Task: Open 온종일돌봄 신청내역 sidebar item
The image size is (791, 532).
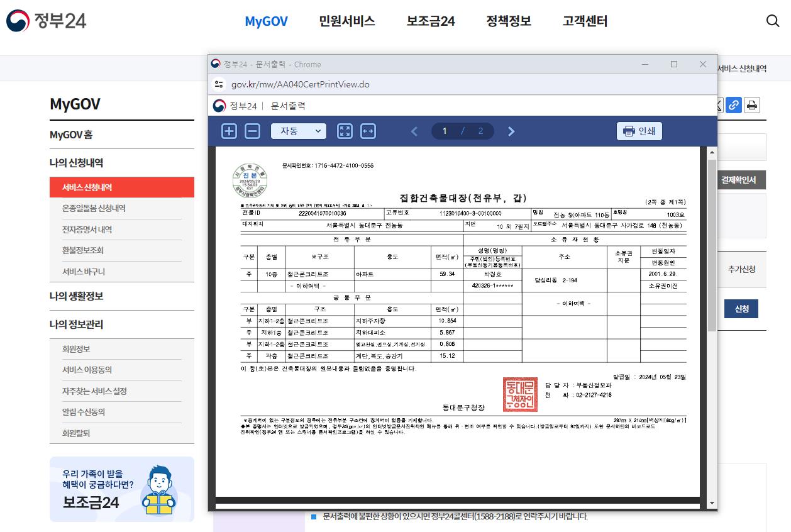Action: pyautogui.click(x=94, y=208)
